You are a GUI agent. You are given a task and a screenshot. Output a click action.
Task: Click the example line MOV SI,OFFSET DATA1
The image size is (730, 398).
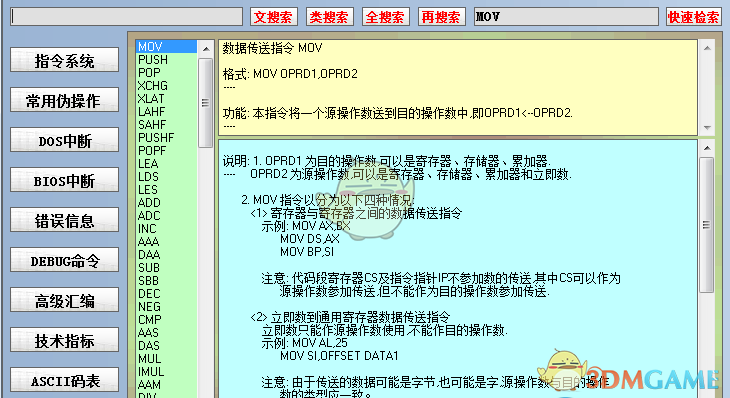point(339,356)
